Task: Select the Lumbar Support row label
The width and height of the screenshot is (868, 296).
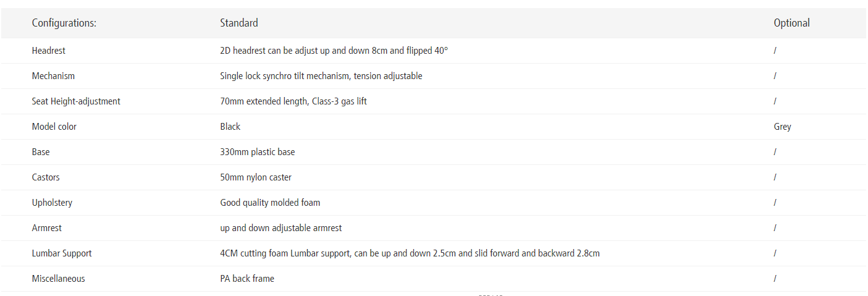Action: pos(62,253)
